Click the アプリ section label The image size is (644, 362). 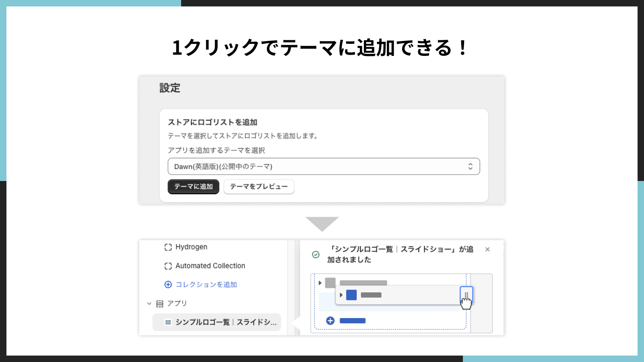pyautogui.click(x=177, y=304)
